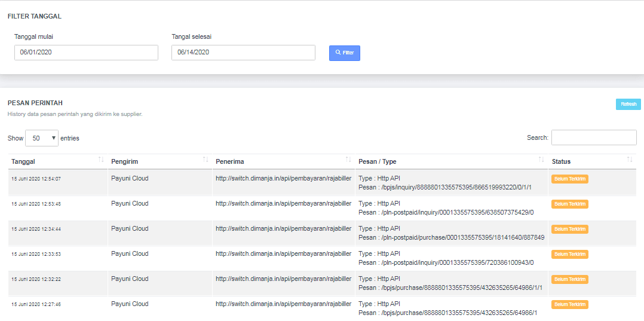Sort by Status column sort icon

click(x=630, y=160)
